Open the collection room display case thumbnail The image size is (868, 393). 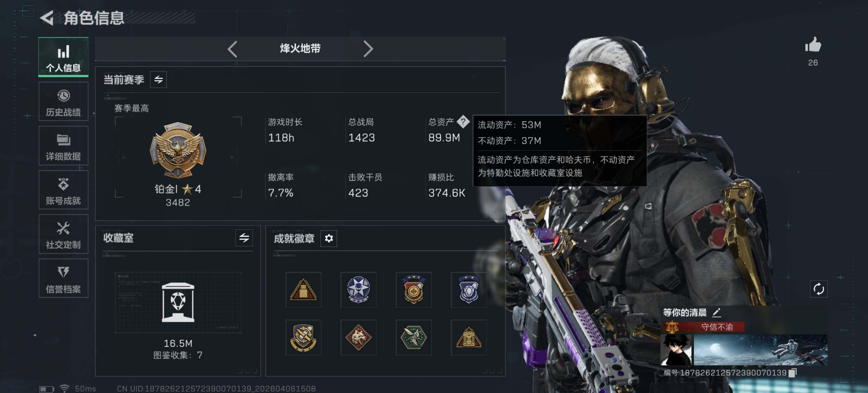pos(178,302)
